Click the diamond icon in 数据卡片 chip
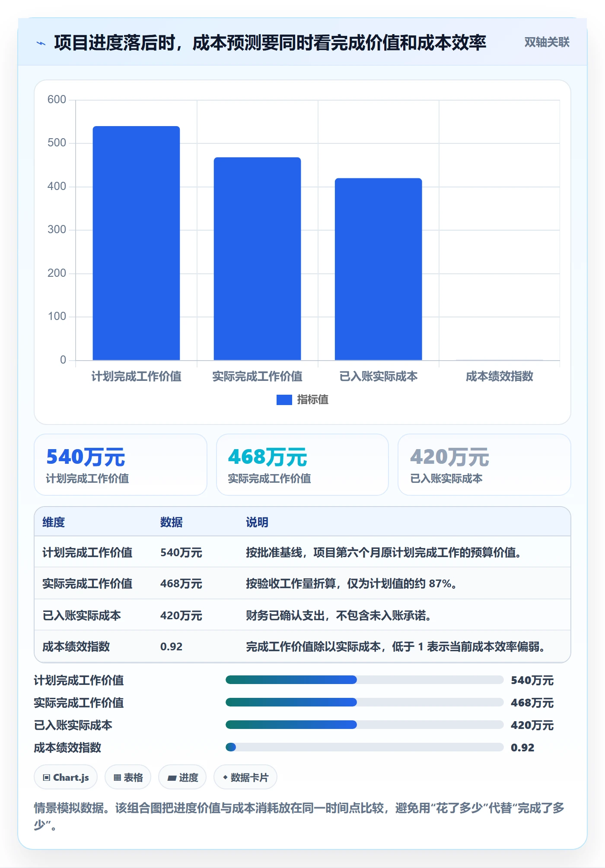Screen dimensions: 605x868 pyautogui.click(x=225, y=777)
